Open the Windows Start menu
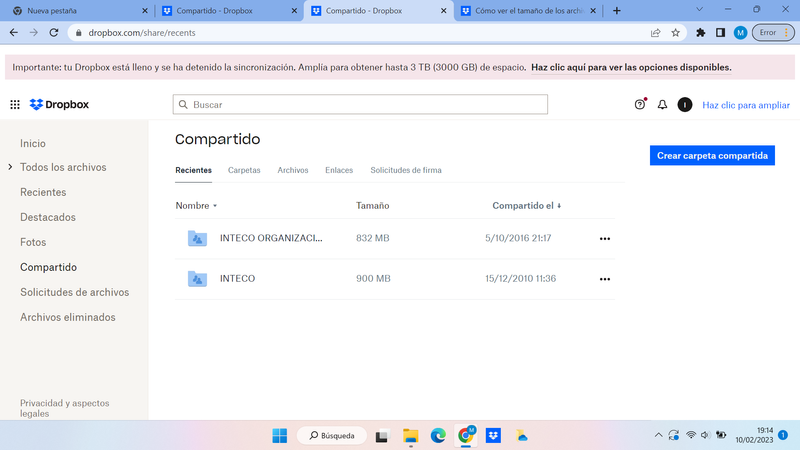This screenshot has width=800, height=450. [280, 436]
